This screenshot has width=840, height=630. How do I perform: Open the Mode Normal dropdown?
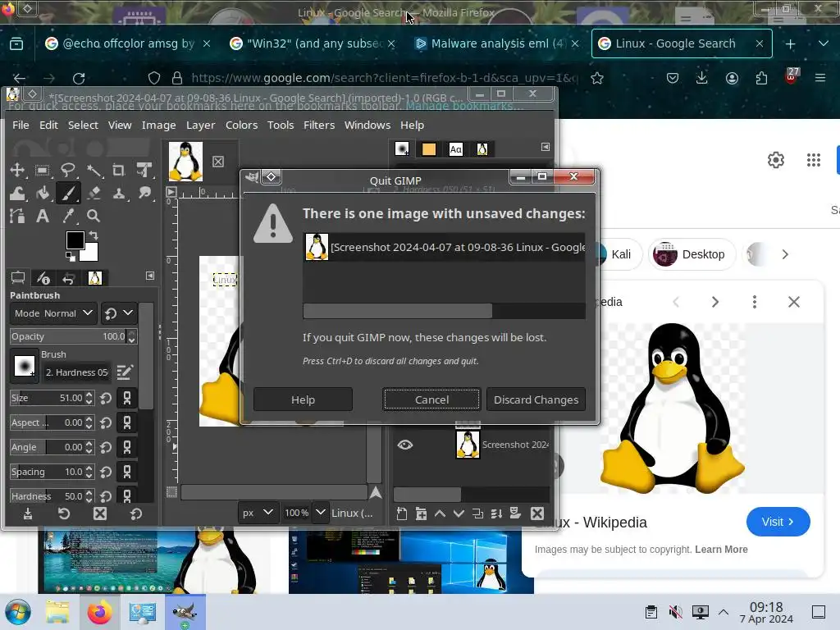(x=53, y=313)
